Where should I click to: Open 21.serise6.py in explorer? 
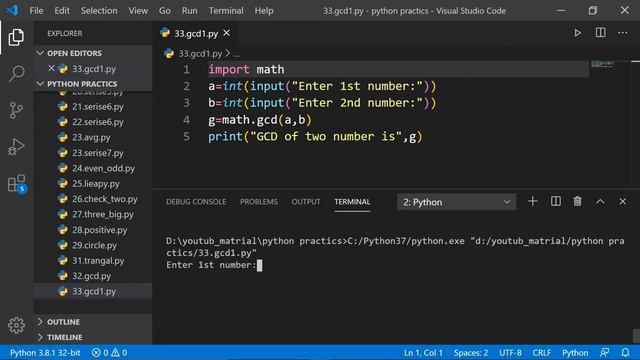[93, 107]
